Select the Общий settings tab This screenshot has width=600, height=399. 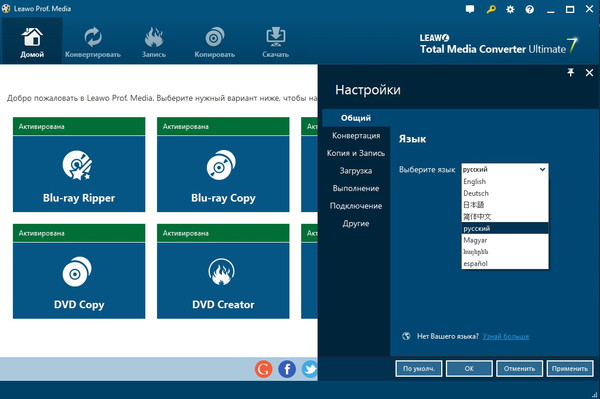point(356,118)
